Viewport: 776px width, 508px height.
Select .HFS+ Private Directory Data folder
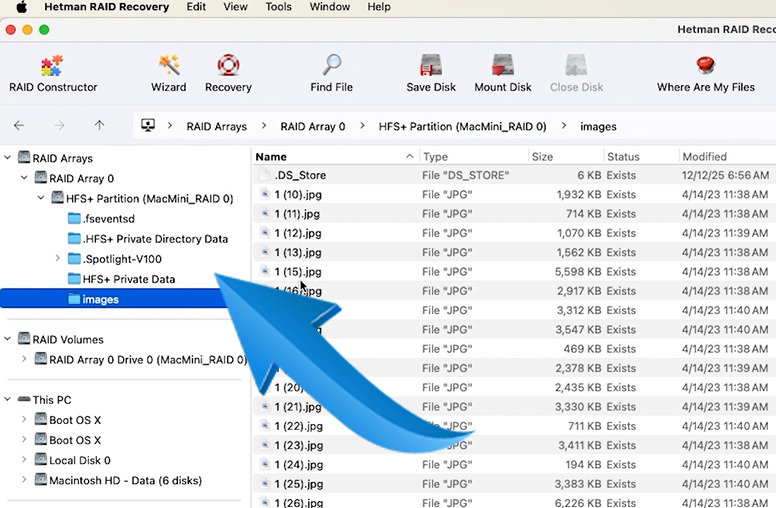click(147, 239)
